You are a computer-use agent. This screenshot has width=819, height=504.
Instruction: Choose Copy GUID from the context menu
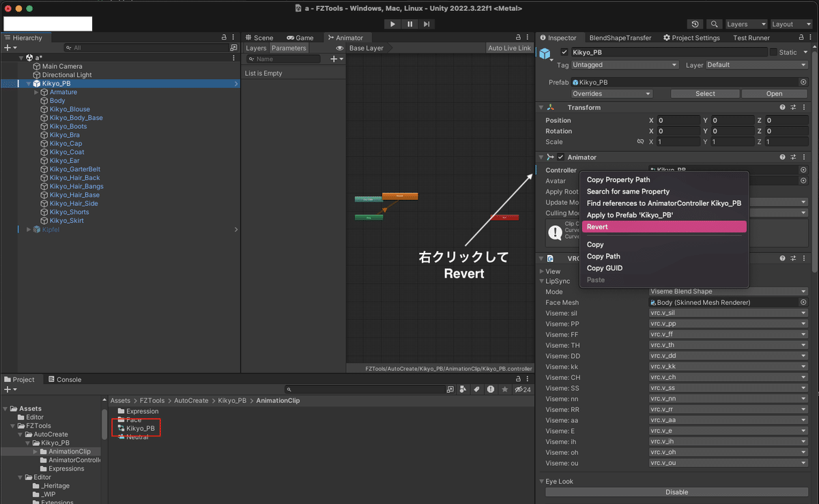(605, 268)
